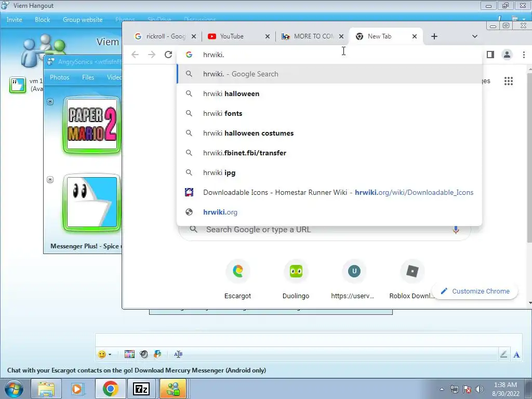Open Files in AngrySonics chat window
The height and width of the screenshot is (399, 532).
click(x=88, y=77)
